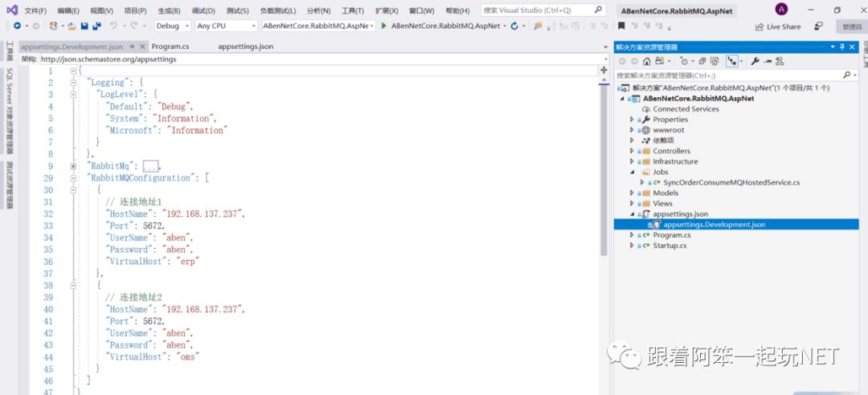Open the Debug configuration dropdown
The image size is (868, 395).
172,26
